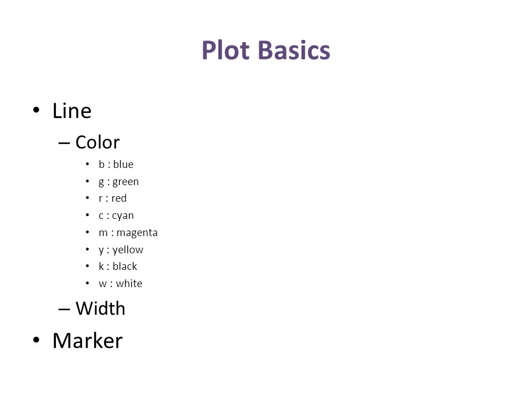Click the bullet dot before Marker
Viewport: 532px width, 399px height.
point(37,340)
